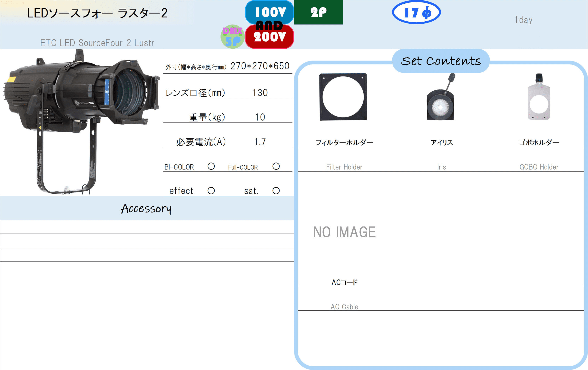Click the subtitle ETC LED SourceFour 2 Lustr
This screenshot has height=370, width=588.
pos(97,43)
